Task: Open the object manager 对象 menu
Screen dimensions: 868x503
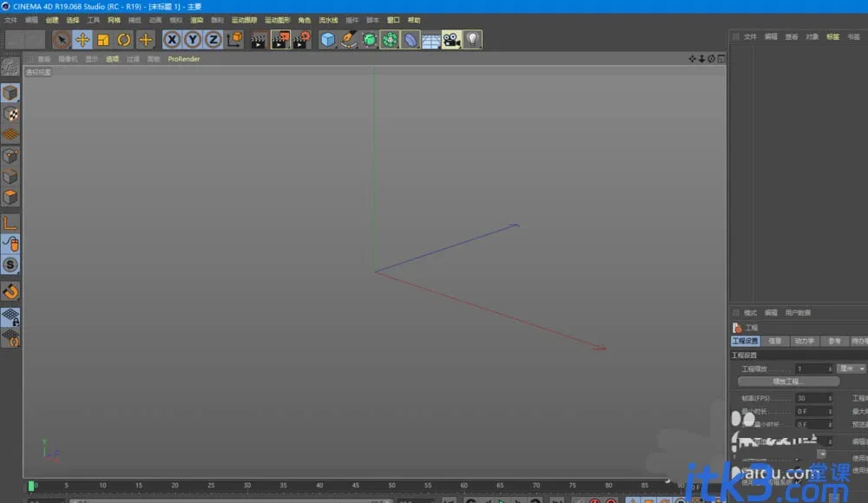Action: [812, 37]
